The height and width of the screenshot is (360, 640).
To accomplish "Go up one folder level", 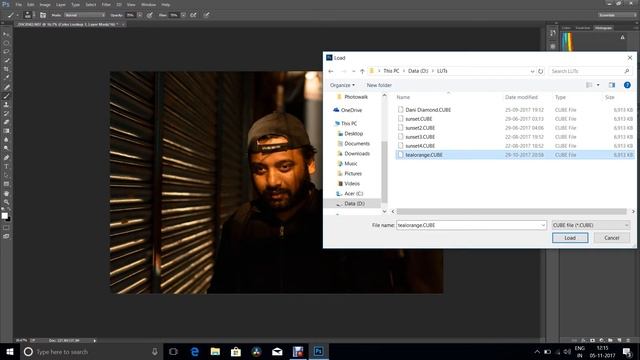I will pyautogui.click(x=362, y=71).
